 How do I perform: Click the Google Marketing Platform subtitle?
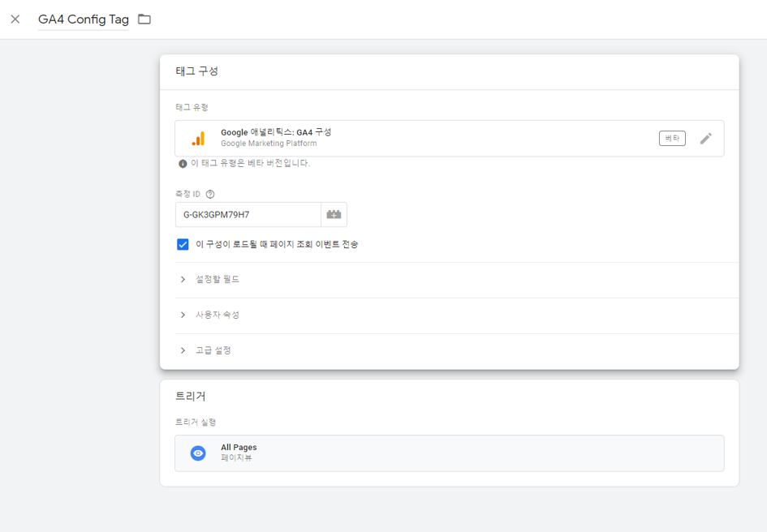269,144
